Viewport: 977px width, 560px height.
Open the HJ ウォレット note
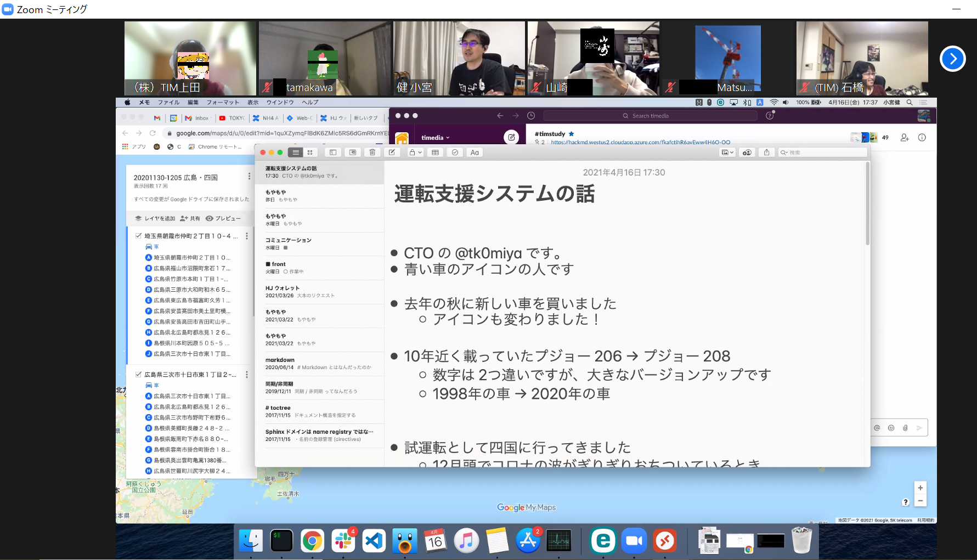[319, 292]
